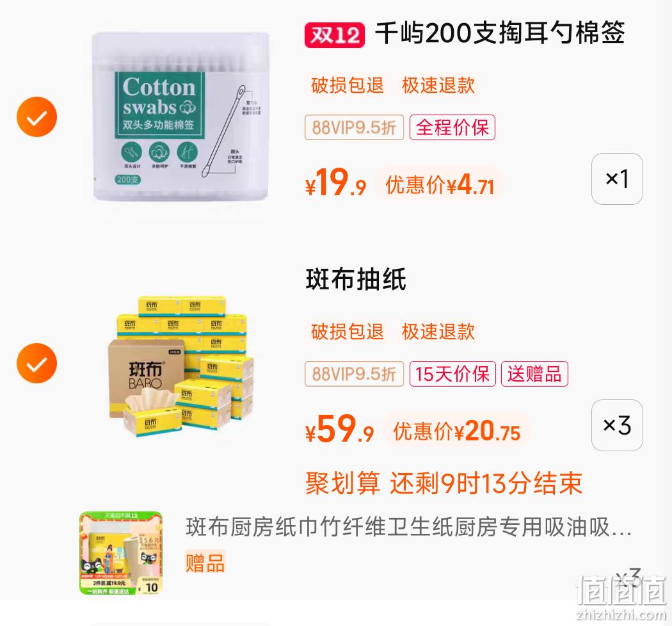This screenshot has height=626, width=672.
Task: Open 斑布厨房纸巾 gift item title
Action: click(409, 527)
